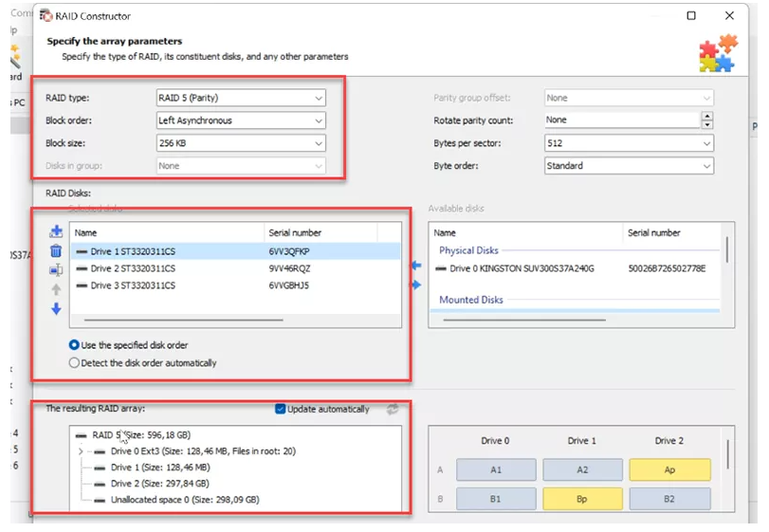
Task: Click refresh icon next to Update automatically
Action: coord(393,409)
